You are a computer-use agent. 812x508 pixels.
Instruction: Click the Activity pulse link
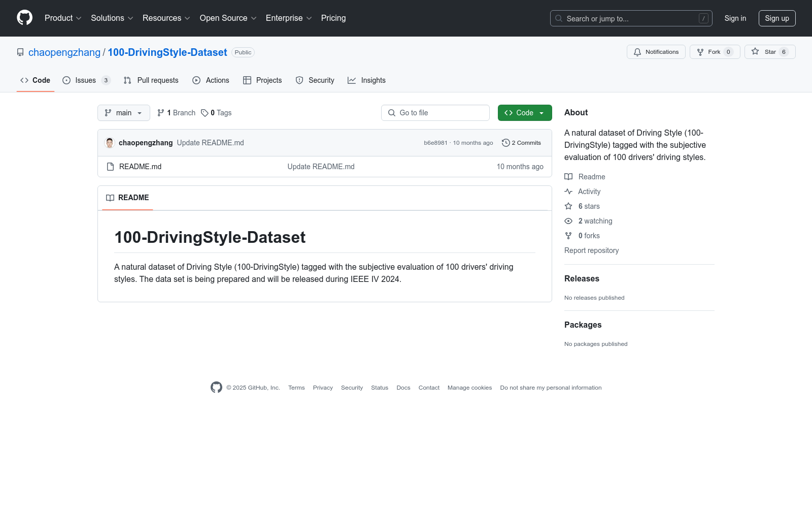[589, 192]
